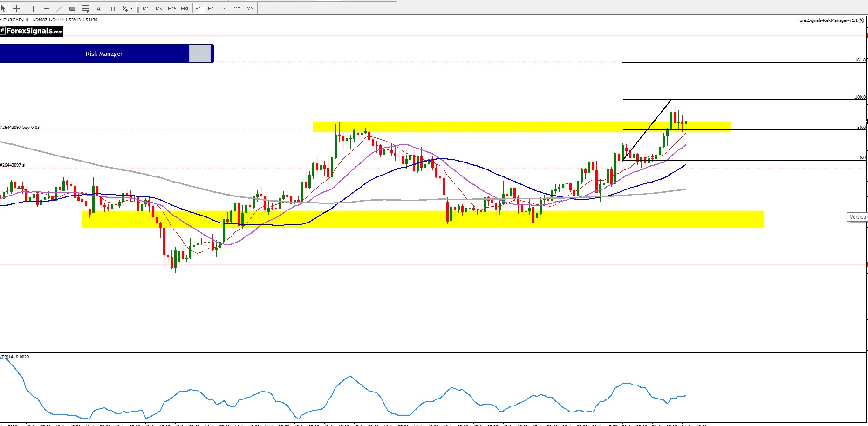Click the ForexSignals-RiskManager-v1.1 expert label
The height and width of the screenshot is (426, 868).
(827, 20)
